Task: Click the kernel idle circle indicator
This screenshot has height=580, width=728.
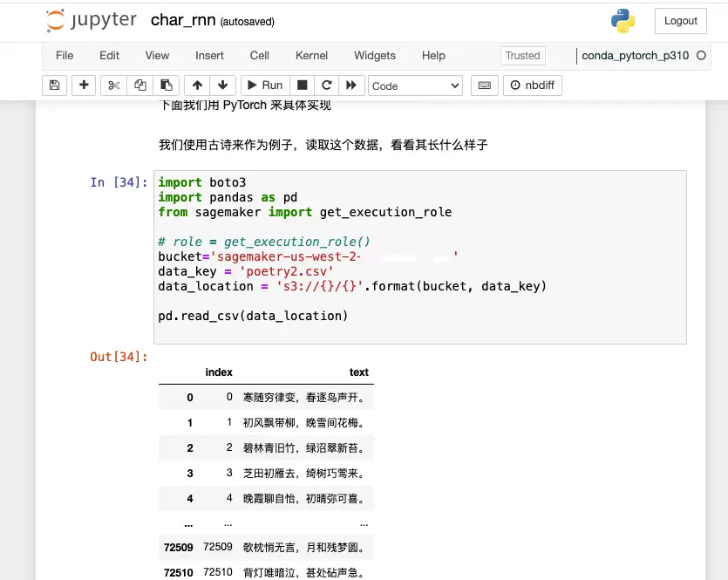Action: pyautogui.click(x=701, y=56)
